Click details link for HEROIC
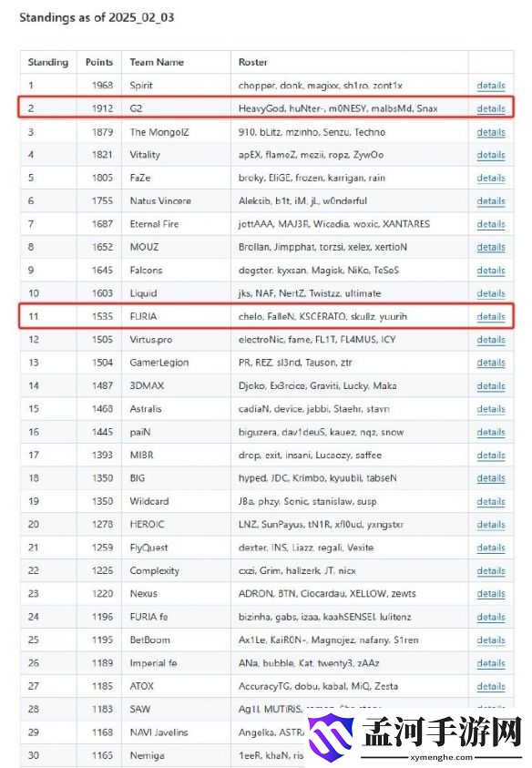532x768 pixels. [x=491, y=525]
